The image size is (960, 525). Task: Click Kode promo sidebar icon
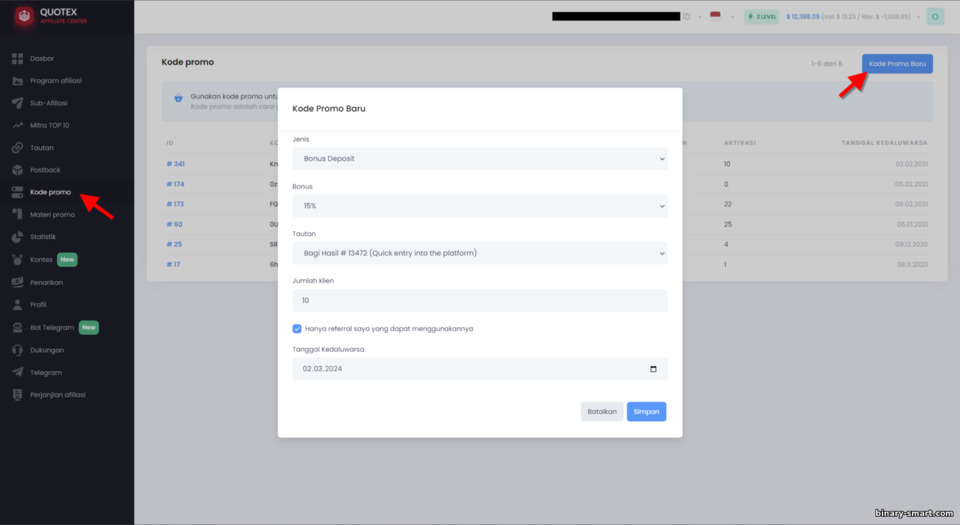pyautogui.click(x=17, y=192)
